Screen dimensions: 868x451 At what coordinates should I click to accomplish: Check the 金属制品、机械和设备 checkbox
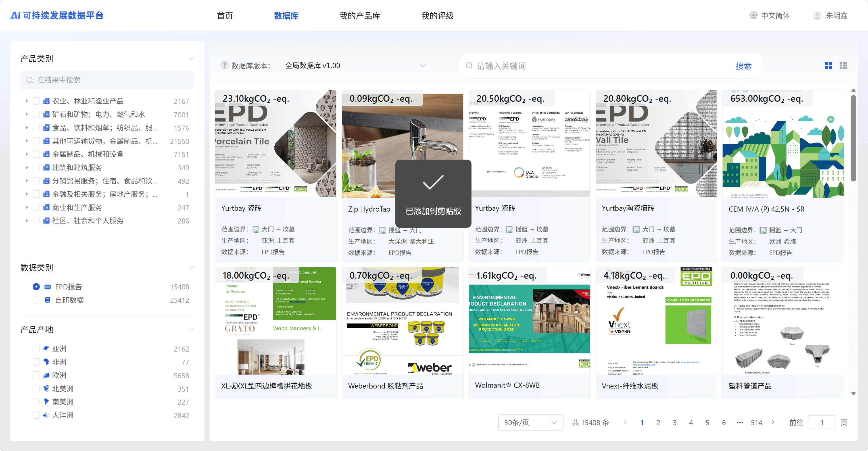click(36, 154)
